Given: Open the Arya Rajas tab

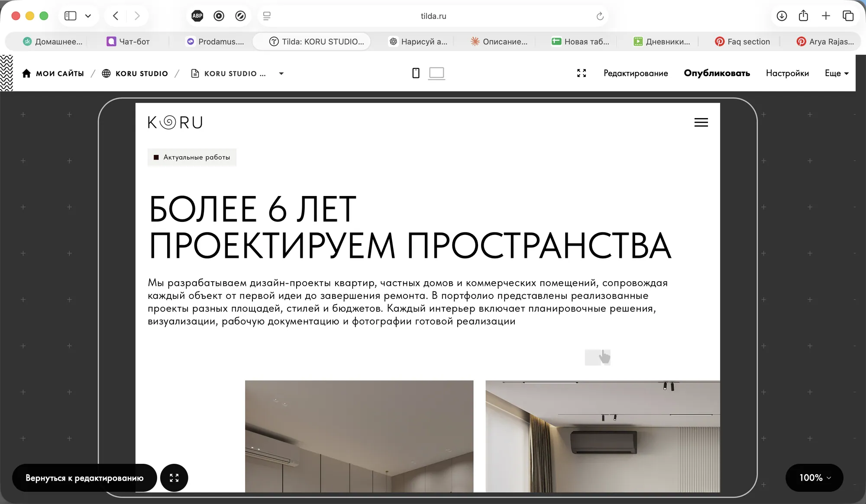Looking at the screenshot, I should pos(825,42).
